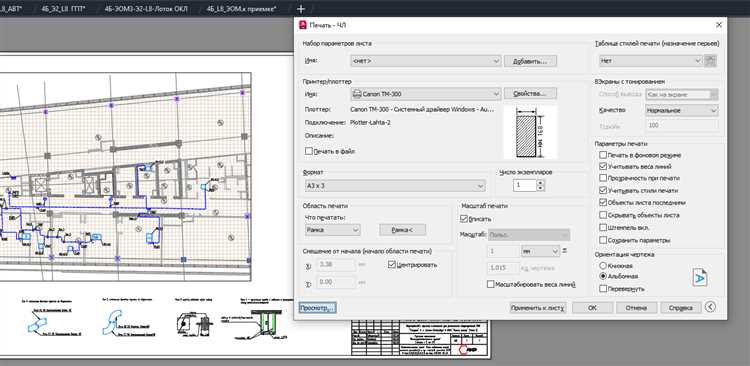
Task: Enable Сохранить параметры checkbox
Action: point(603,240)
